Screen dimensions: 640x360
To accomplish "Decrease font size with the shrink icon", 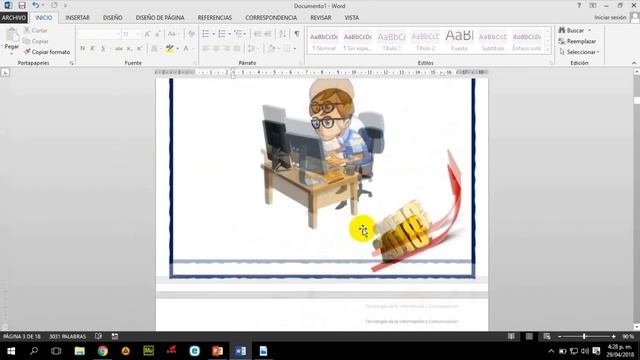I will [158, 34].
